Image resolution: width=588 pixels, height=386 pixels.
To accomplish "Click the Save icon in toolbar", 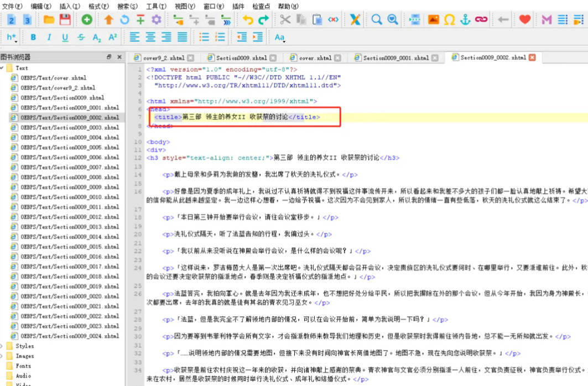I will click(x=65, y=20).
